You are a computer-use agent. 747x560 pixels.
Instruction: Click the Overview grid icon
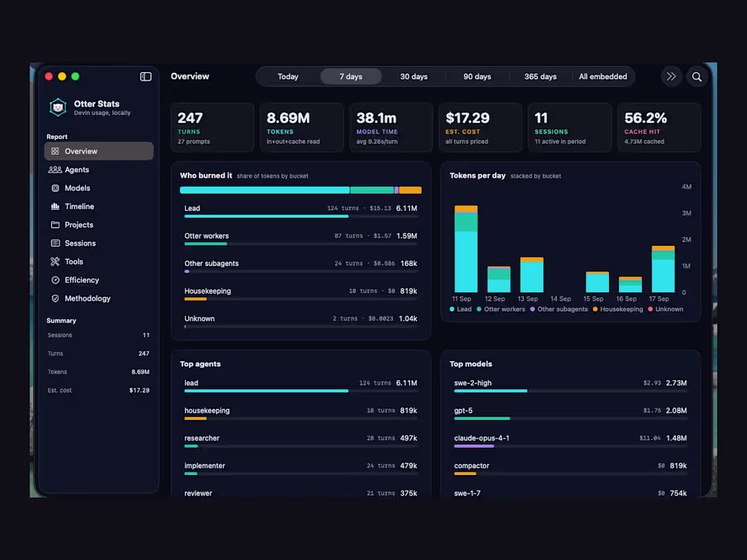(55, 151)
